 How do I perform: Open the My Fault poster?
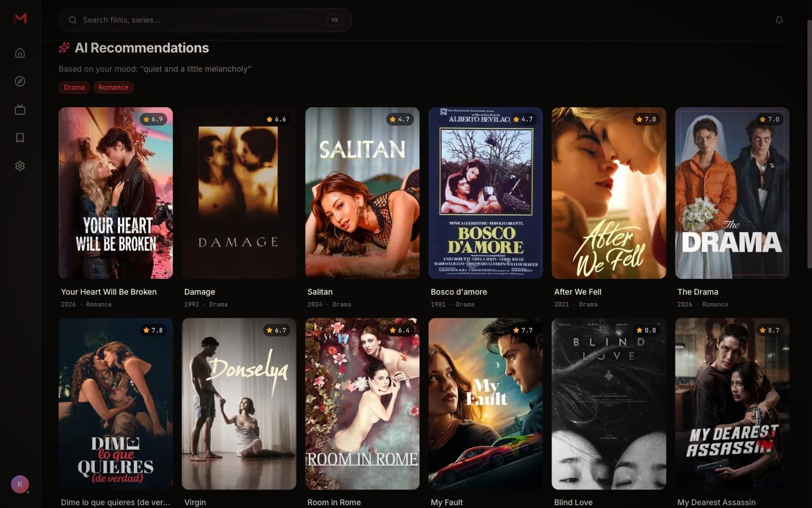[x=486, y=404]
